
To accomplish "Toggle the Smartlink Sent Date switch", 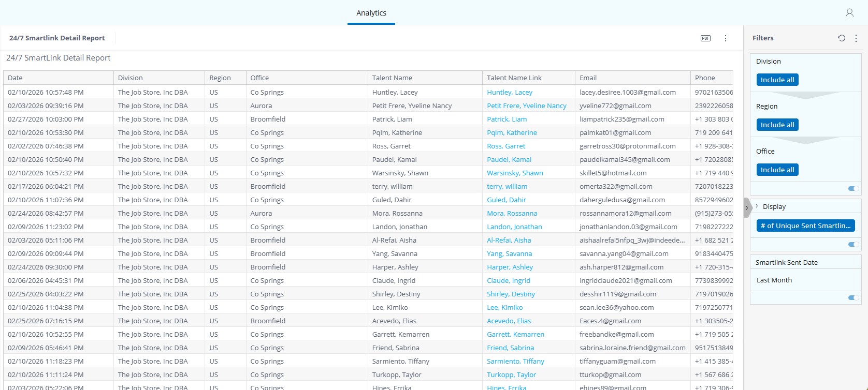I will coord(853,297).
